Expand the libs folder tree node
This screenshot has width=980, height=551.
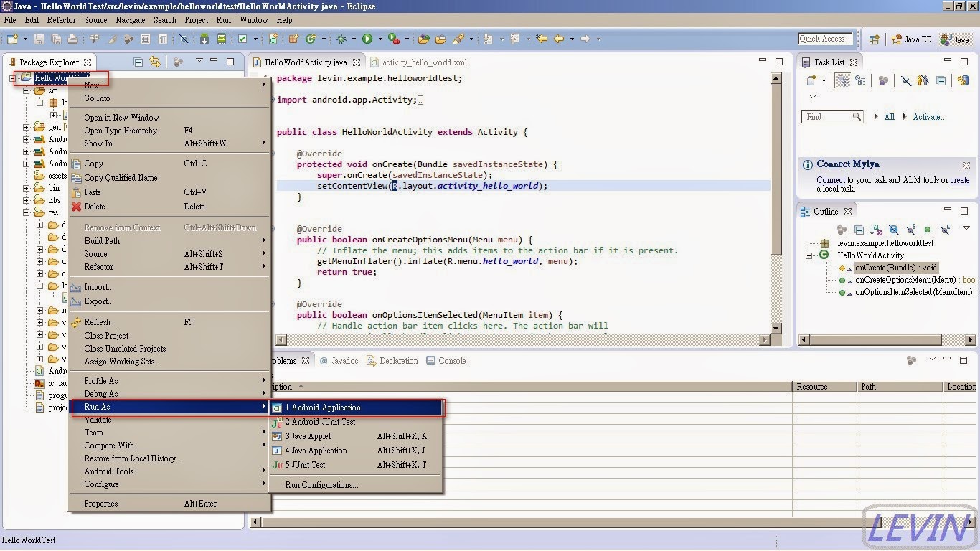tap(27, 200)
